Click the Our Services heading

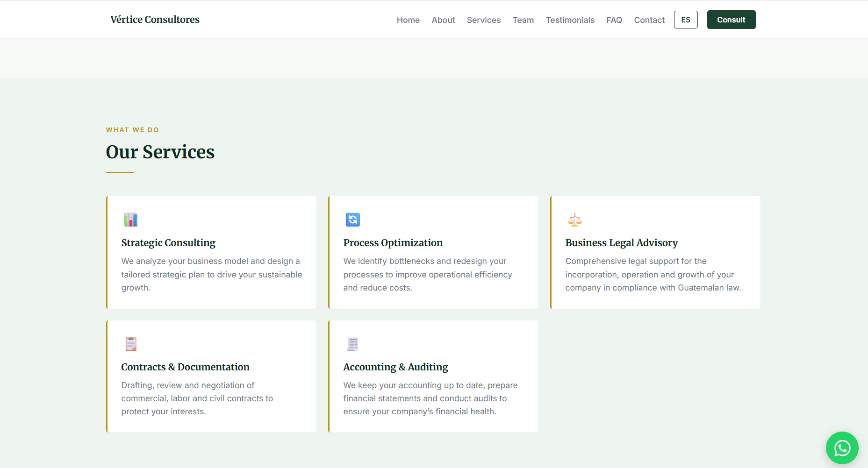point(160,152)
